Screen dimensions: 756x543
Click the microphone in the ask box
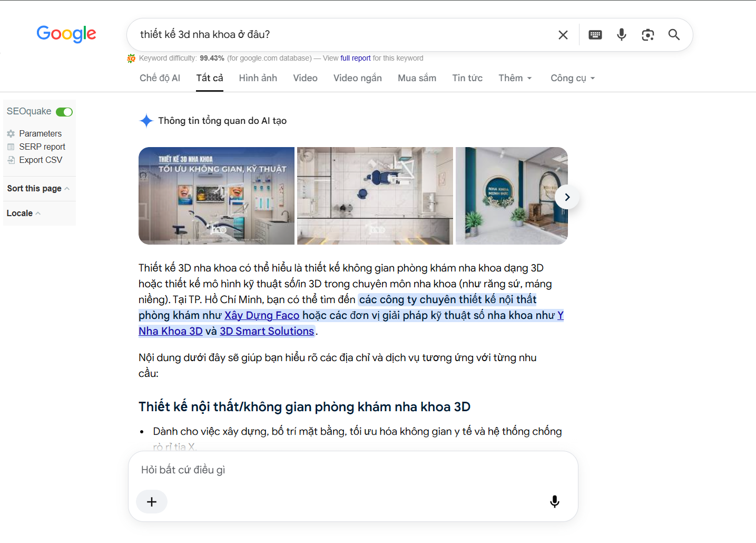[555, 501]
